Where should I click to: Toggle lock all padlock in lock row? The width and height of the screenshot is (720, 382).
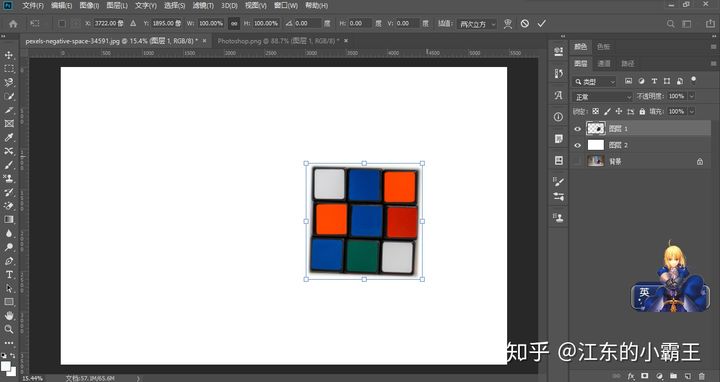tap(642, 112)
